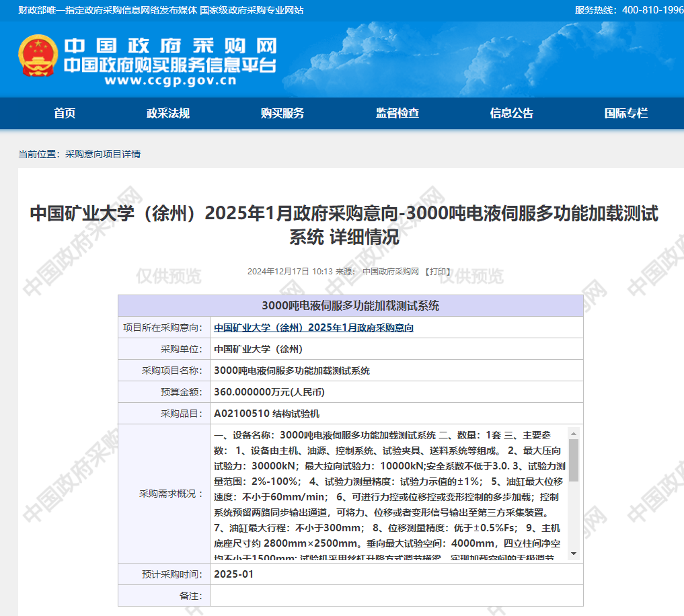Click the 采购需求概况 scrollbar thumb
Screen dimensions: 684x616
click(x=574, y=460)
